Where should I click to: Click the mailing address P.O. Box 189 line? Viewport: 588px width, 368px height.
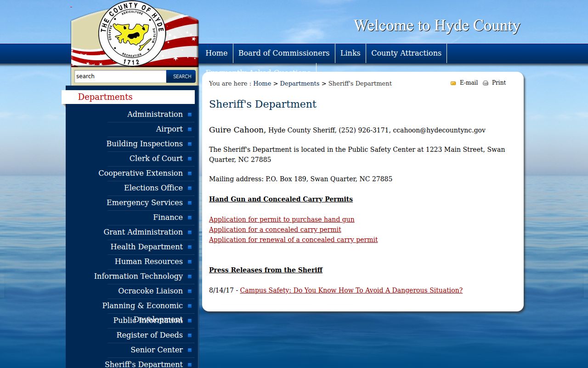[x=300, y=179]
